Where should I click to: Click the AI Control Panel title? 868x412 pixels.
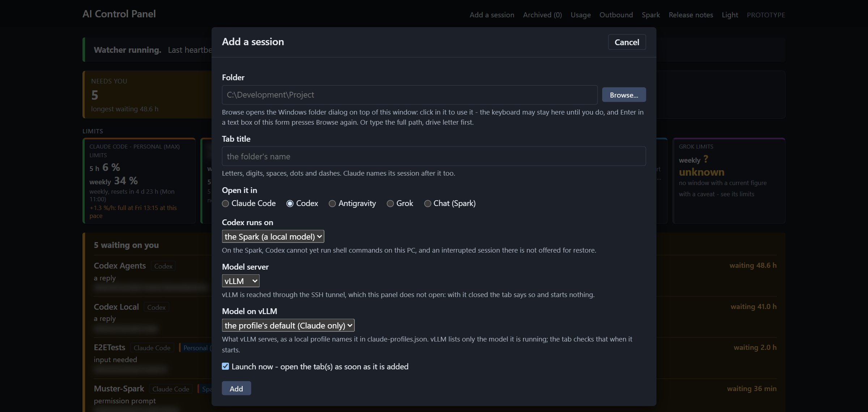119,14
